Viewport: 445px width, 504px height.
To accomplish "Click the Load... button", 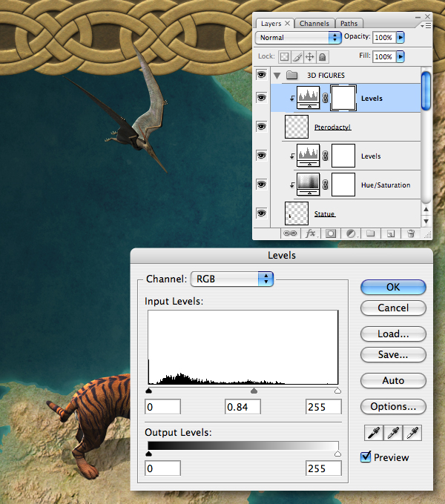I will point(393,334).
